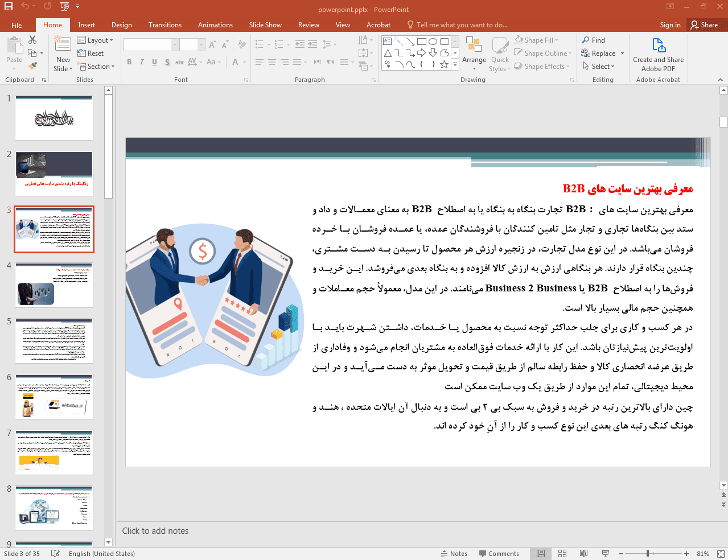
Task: Click the Save icon in title bar
Action: pyautogui.click(x=9, y=6)
